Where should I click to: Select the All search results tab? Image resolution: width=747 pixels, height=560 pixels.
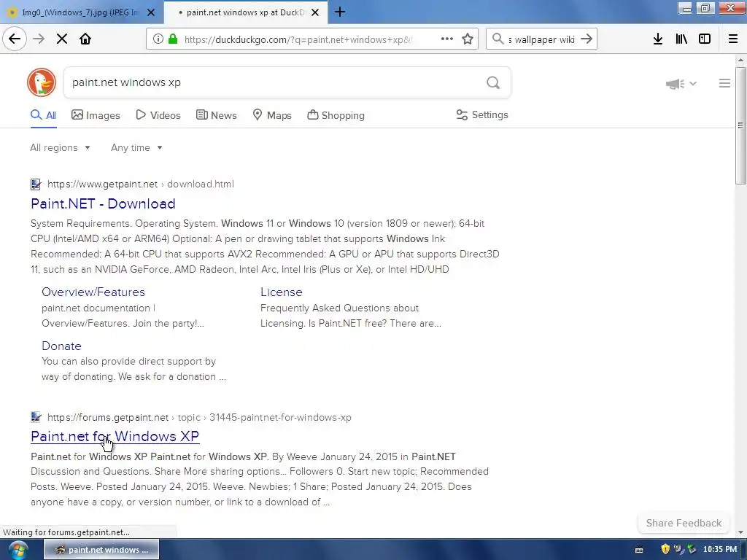43,115
